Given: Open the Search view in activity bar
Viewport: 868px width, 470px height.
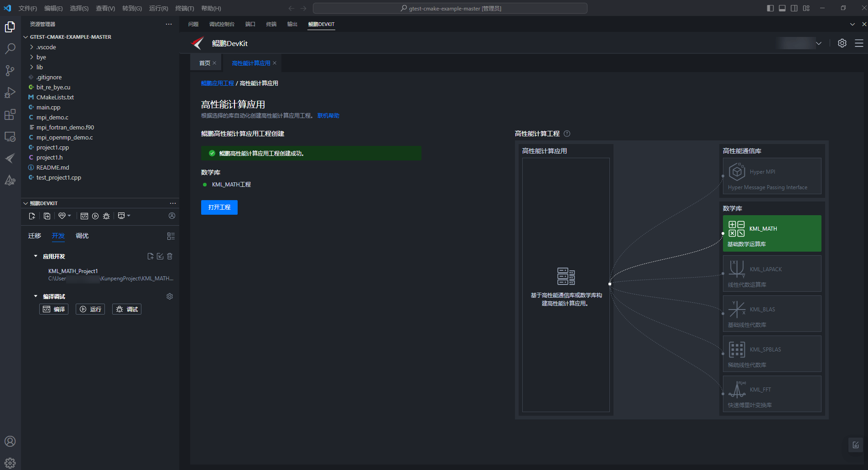Looking at the screenshot, I should (x=10, y=49).
